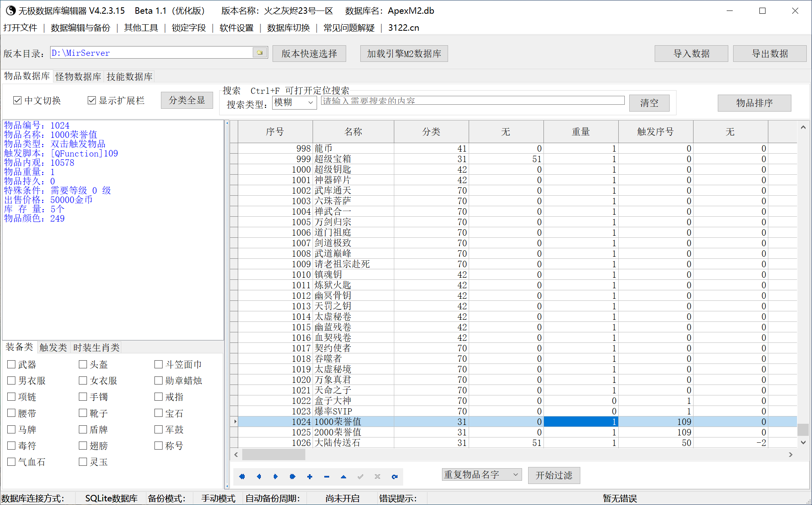The image size is (812, 505).
Task: Click the app logo icon in title bar
Action: pyautogui.click(x=11, y=11)
